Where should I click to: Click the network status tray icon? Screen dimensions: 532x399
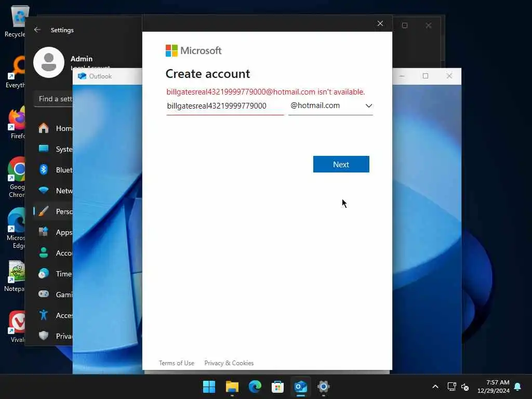click(451, 387)
